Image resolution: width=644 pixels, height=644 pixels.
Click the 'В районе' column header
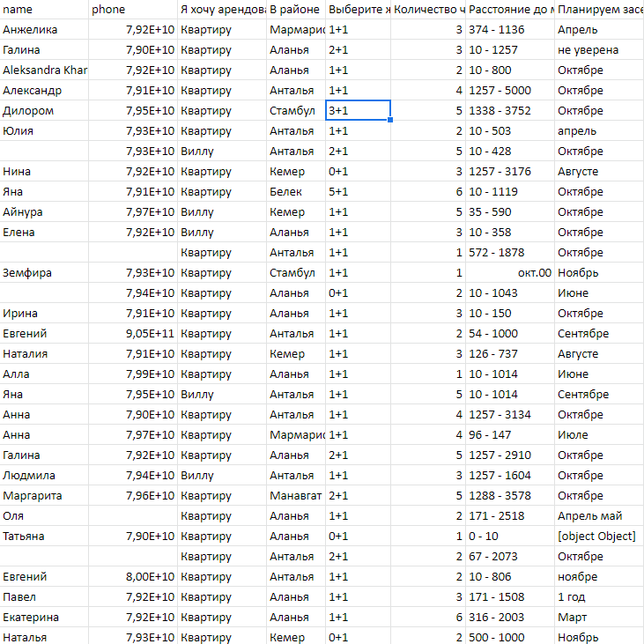296,10
